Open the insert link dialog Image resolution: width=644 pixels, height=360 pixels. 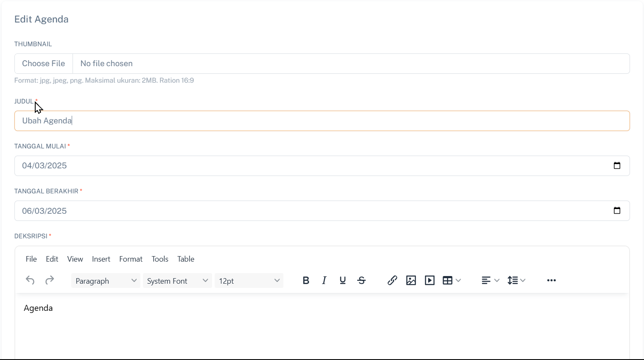(x=392, y=280)
